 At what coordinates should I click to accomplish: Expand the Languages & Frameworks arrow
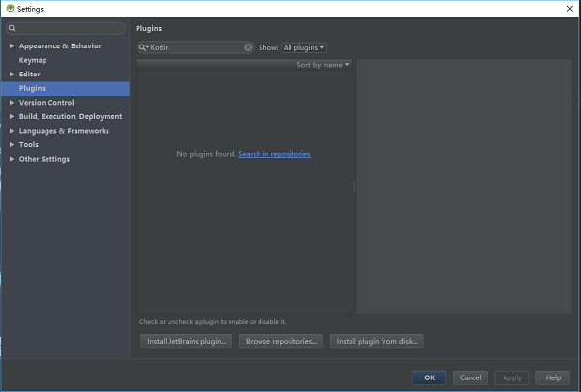(11, 131)
